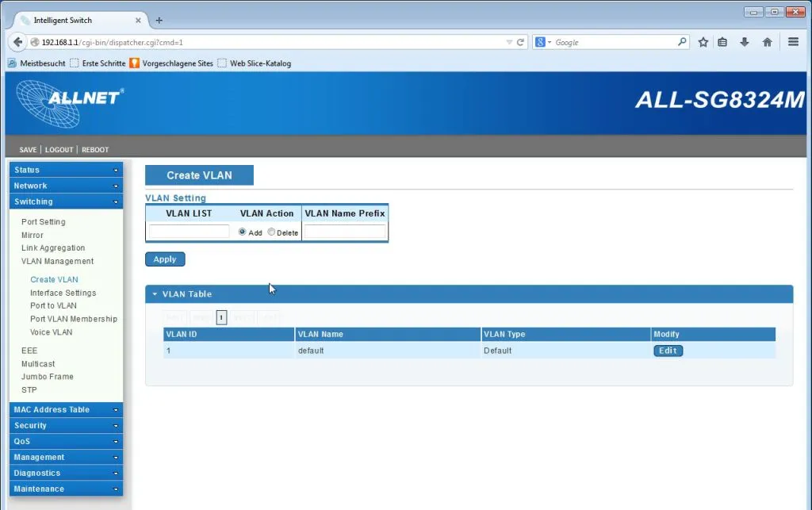Select the Add VLAN action radio
Viewport: 812px width, 510px height.
[243, 232]
